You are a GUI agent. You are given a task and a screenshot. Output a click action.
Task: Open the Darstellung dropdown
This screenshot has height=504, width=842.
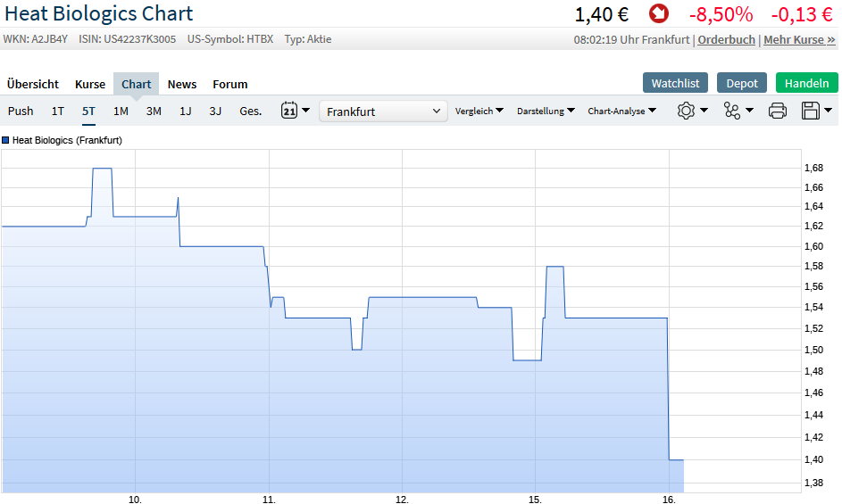click(546, 111)
